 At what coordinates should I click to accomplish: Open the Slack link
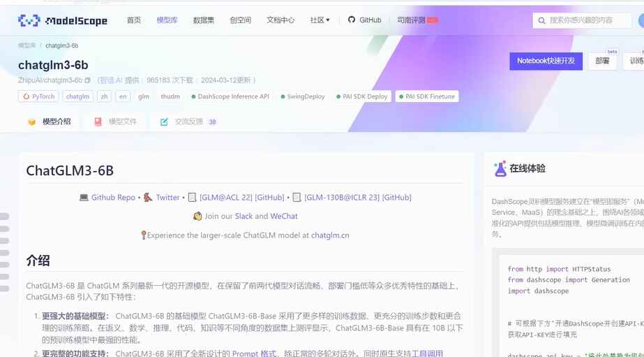click(244, 217)
